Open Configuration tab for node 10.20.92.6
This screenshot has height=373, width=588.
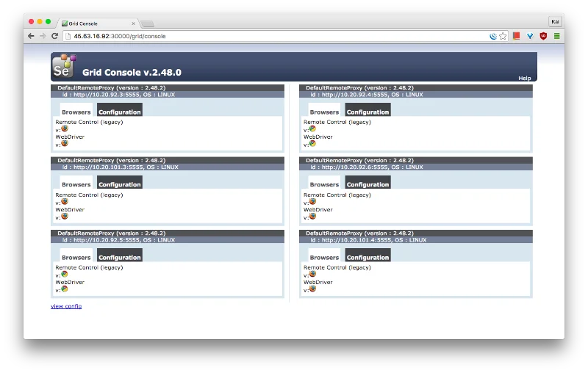pos(368,183)
